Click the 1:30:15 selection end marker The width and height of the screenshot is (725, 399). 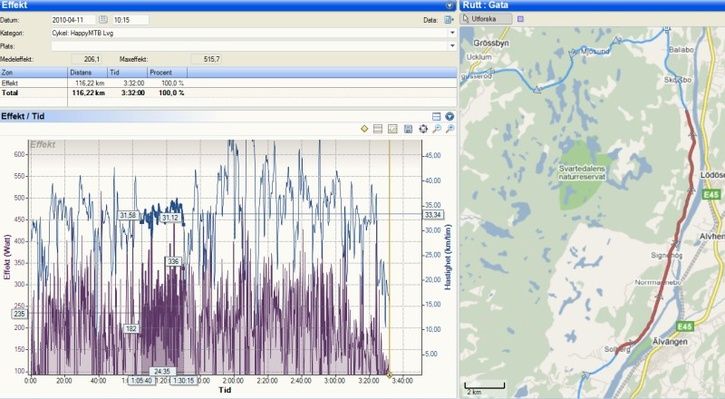pos(184,381)
